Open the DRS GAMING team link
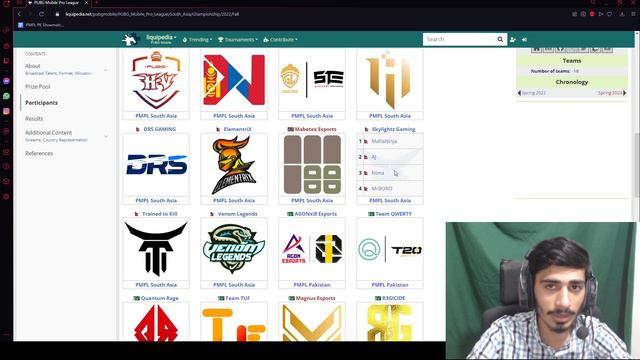This screenshot has width=640, height=360. click(x=160, y=129)
